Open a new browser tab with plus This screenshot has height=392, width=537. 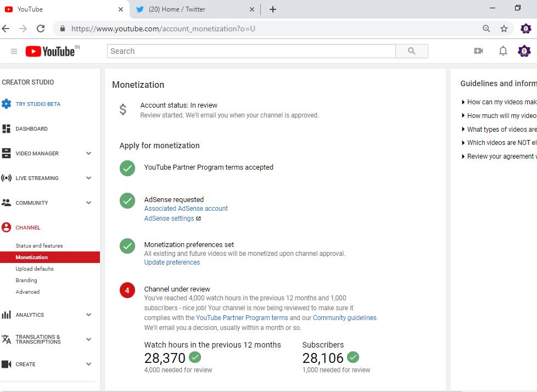272,9
